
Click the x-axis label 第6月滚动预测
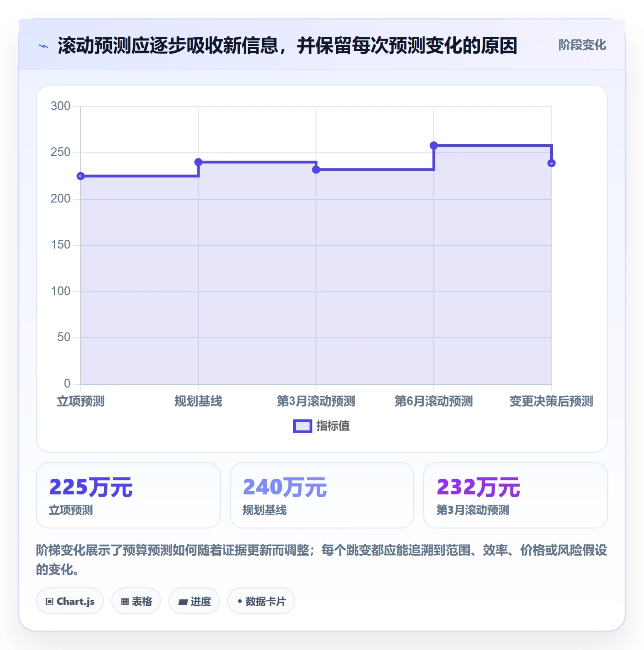(434, 401)
